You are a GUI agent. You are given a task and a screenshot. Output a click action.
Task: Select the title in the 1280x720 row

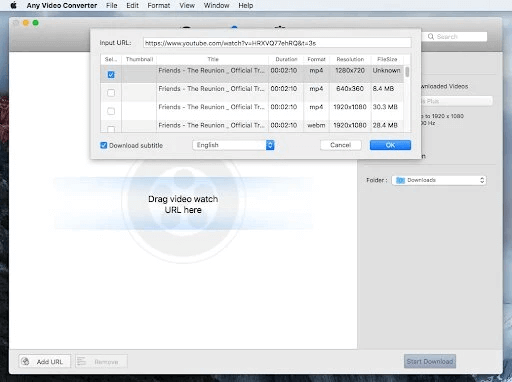click(212, 70)
